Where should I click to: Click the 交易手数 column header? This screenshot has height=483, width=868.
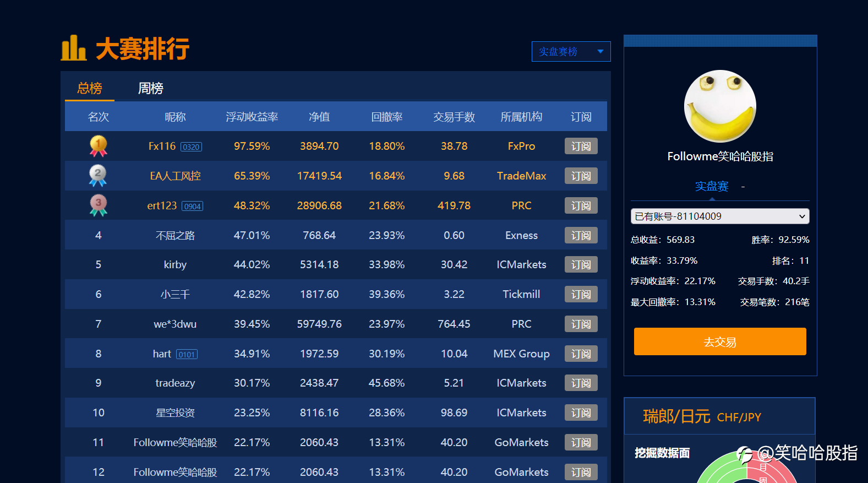[454, 117]
